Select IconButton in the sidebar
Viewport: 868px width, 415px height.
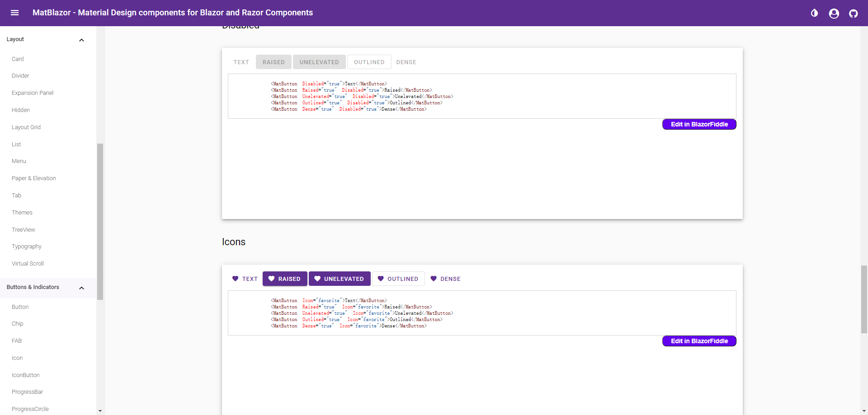(x=26, y=375)
